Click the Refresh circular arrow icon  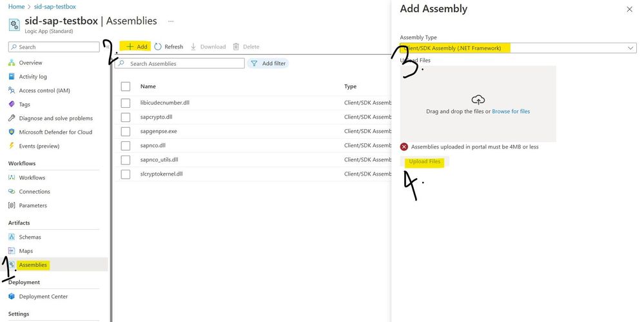158,46
